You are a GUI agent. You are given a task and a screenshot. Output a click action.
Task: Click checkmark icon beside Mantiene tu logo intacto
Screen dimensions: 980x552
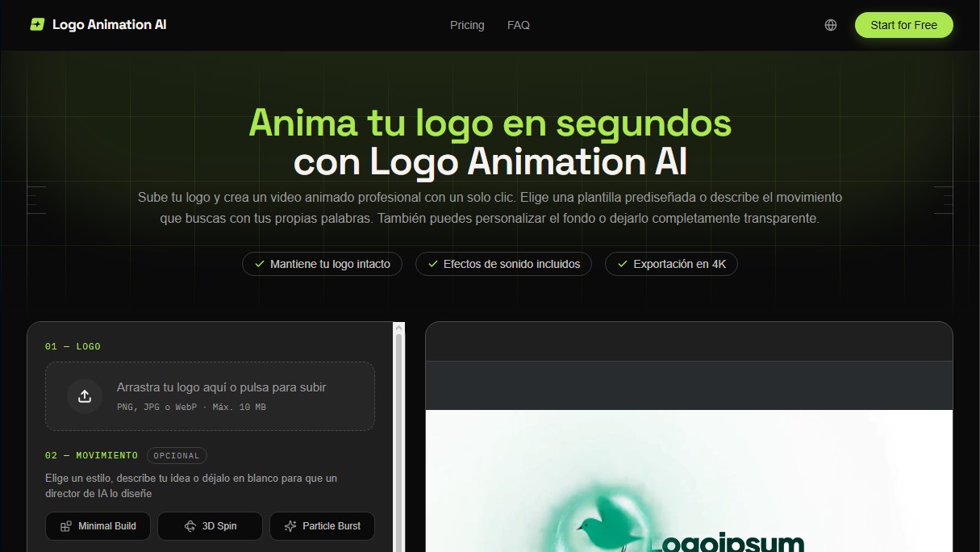(x=260, y=264)
